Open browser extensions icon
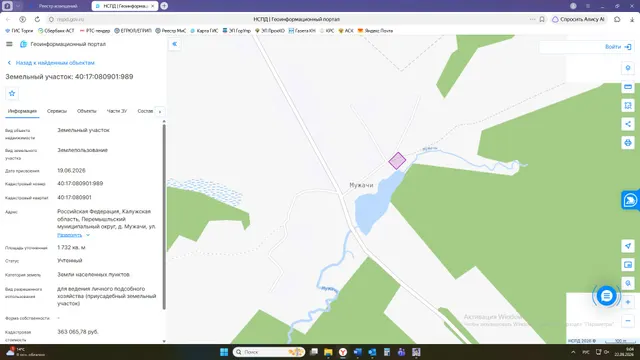Image resolution: width=640 pixels, height=360 pixels. pyautogui.click(x=617, y=19)
